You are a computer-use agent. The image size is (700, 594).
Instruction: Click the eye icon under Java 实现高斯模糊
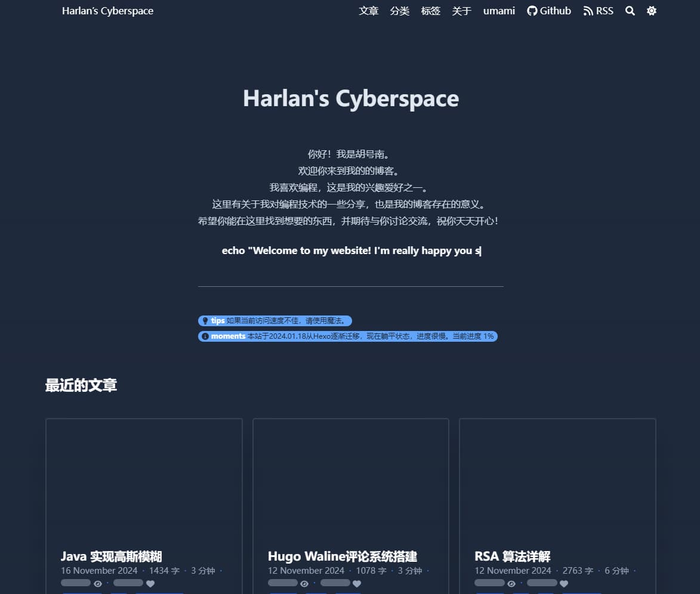97,583
